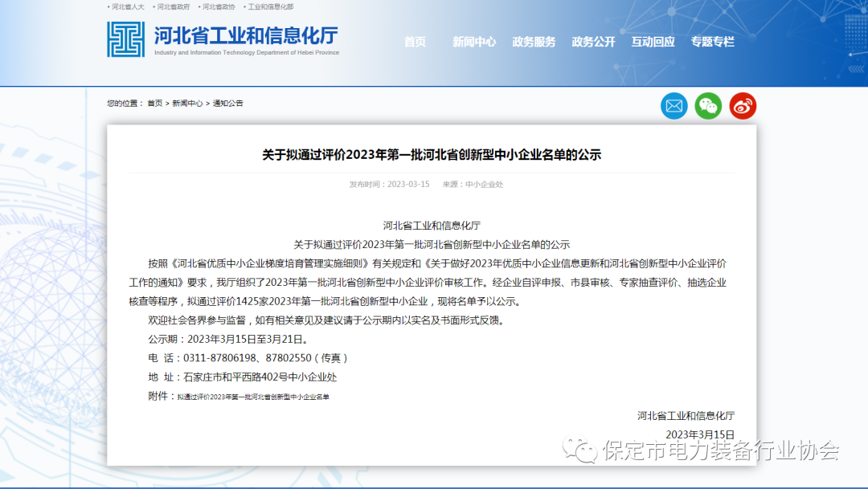Open 通知公告 from the breadcrumb trail
The height and width of the screenshot is (489, 868).
(x=228, y=103)
